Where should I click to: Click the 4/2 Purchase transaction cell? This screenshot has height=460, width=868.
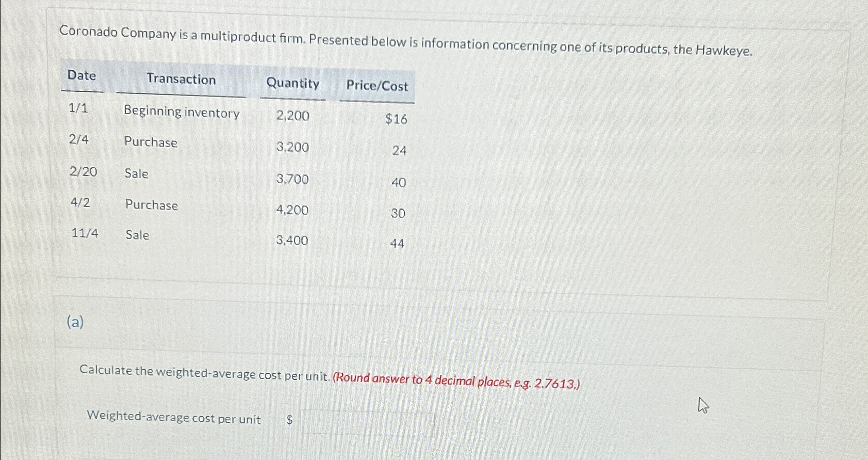click(x=152, y=205)
